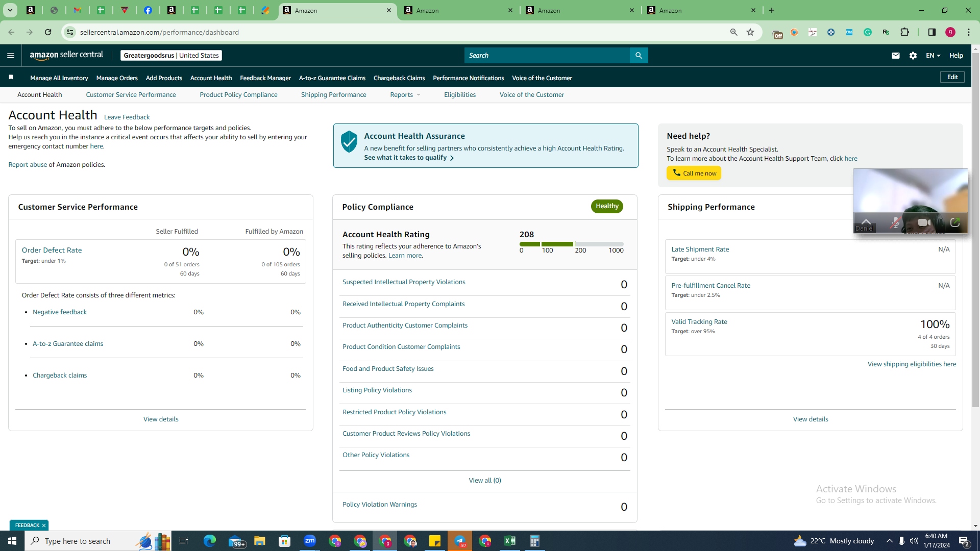This screenshot has height=551, width=980.
Task: Reload the page
Action: click(48, 32)
